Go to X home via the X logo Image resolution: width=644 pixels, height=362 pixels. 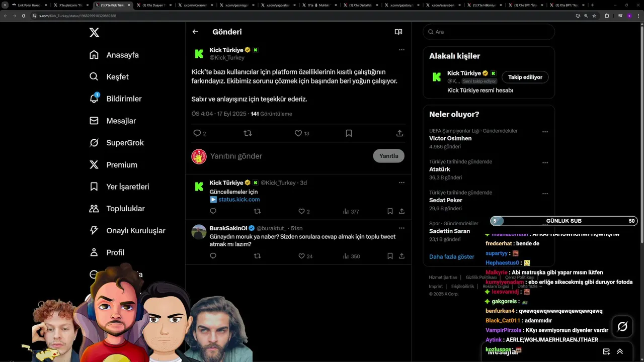pos(94,33)
